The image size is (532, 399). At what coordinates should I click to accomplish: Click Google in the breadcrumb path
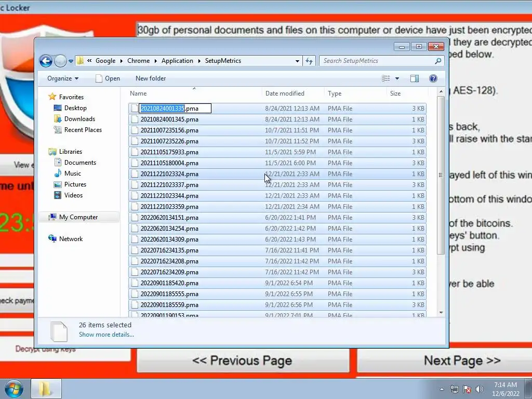[x=105, y=61]
